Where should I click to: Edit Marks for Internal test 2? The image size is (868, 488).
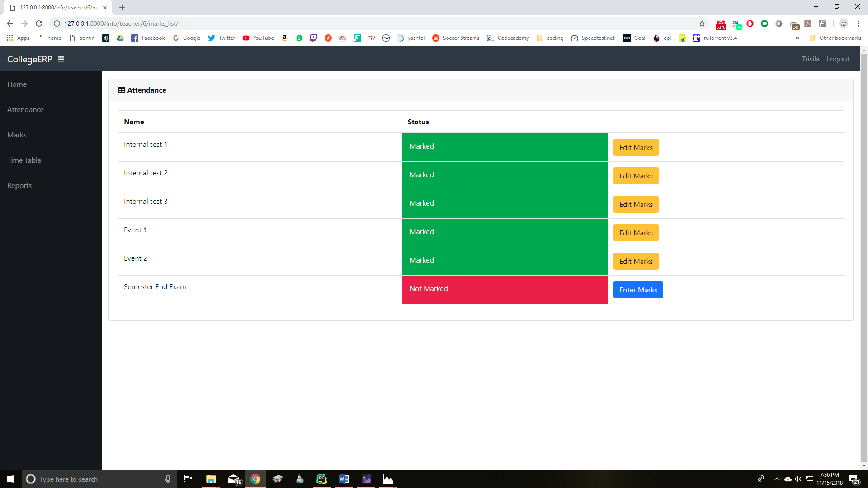pos(636,176)
